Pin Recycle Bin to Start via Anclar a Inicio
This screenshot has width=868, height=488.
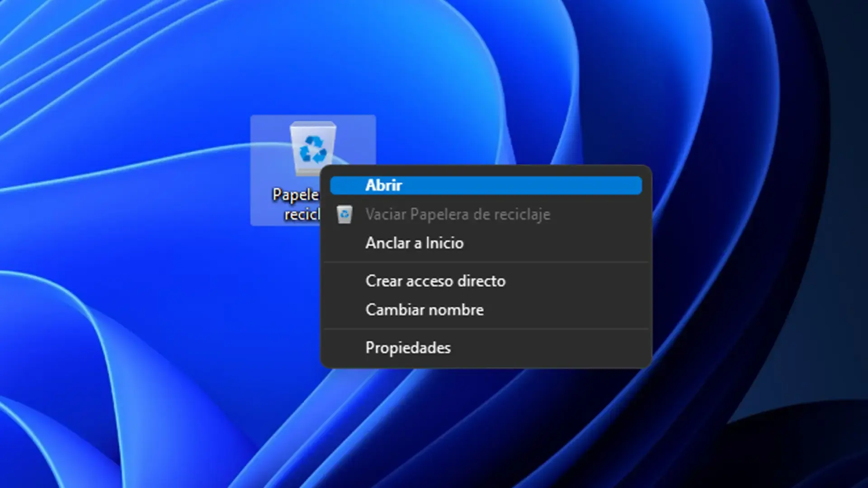(x=414, y=243)
